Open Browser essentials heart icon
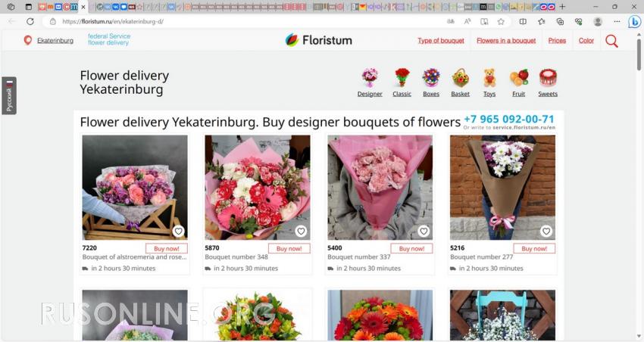This screenshot has height=342, width=644. click(579, 21)
